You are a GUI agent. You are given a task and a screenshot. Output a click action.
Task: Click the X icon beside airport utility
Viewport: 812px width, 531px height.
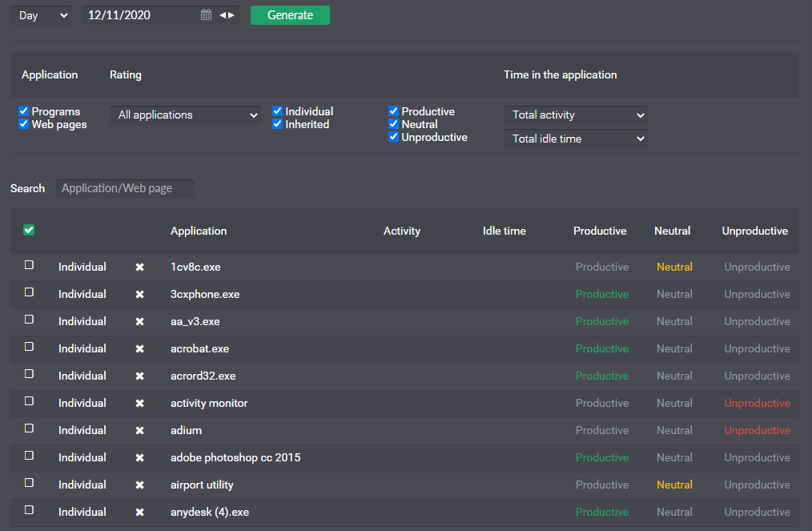click(x=140, y=485)
